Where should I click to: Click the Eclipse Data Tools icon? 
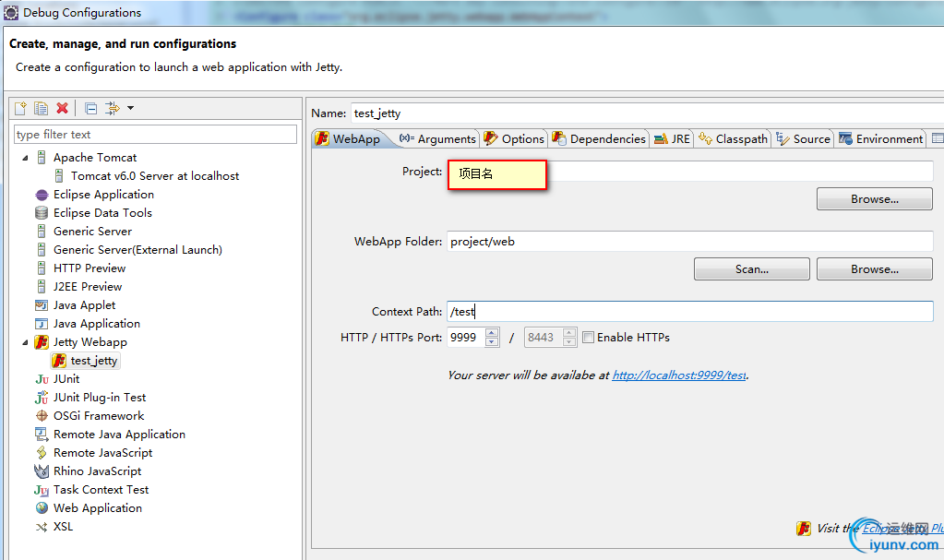click(42, 213)
